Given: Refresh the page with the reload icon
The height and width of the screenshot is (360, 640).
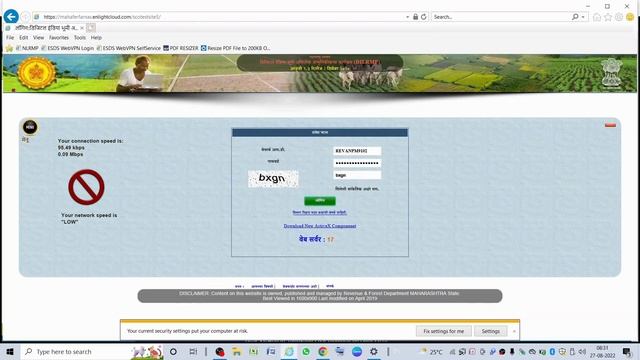Looking at the screenshot, I should [x=424, y=17].
